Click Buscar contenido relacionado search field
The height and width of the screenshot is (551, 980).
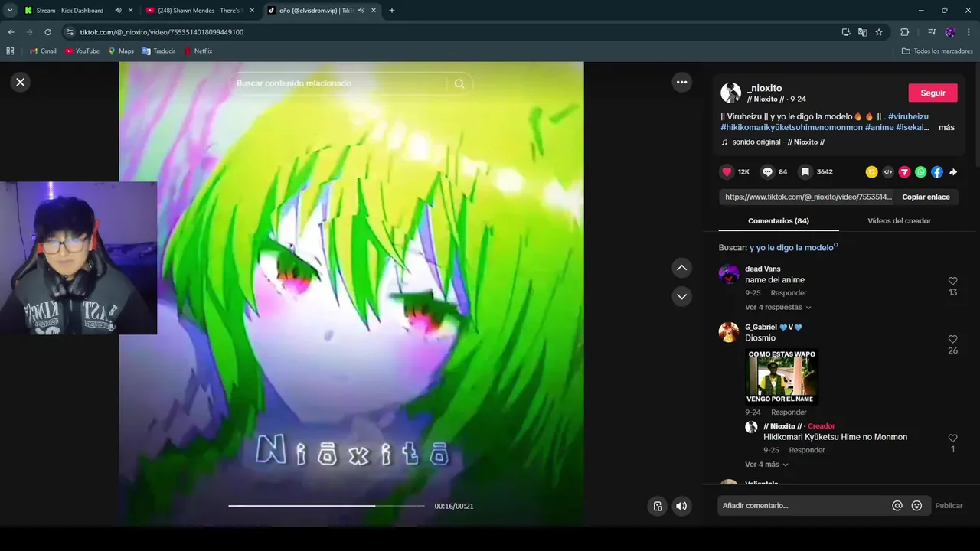tap(341, 83)
